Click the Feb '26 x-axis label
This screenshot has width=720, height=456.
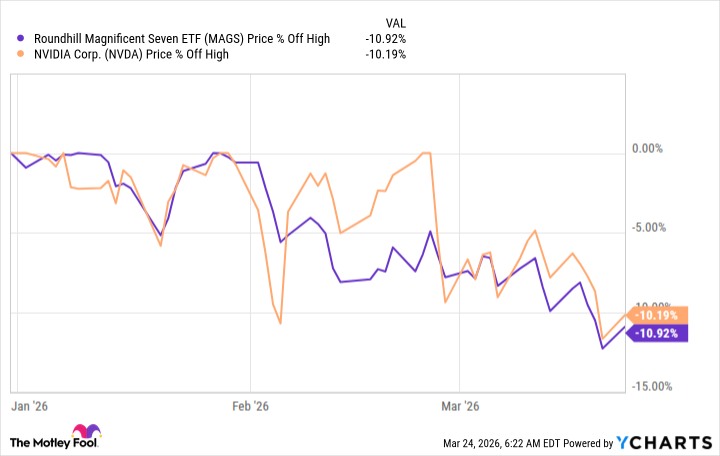pos(250,407)
